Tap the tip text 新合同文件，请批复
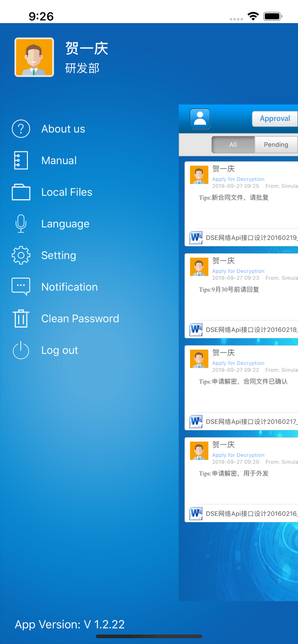This screenshot has width=298, height=644. (x=240, y=198)
